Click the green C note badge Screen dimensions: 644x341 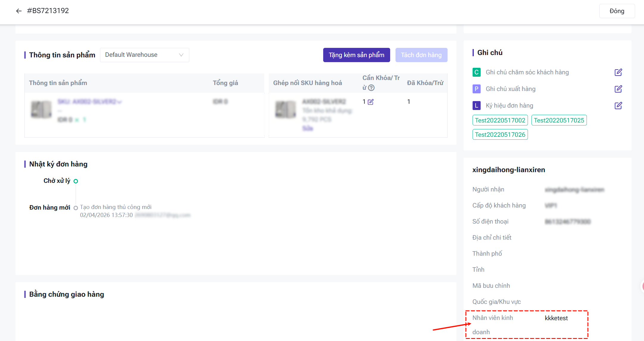coord(476,72)
